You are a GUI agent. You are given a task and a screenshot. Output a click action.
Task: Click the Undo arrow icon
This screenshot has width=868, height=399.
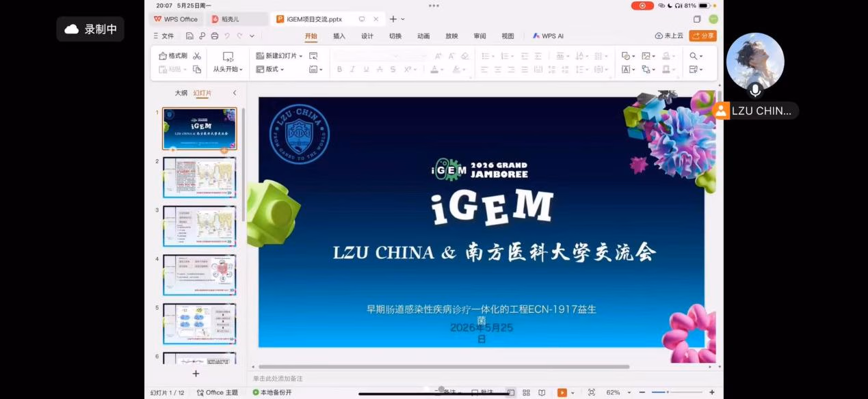228,36
